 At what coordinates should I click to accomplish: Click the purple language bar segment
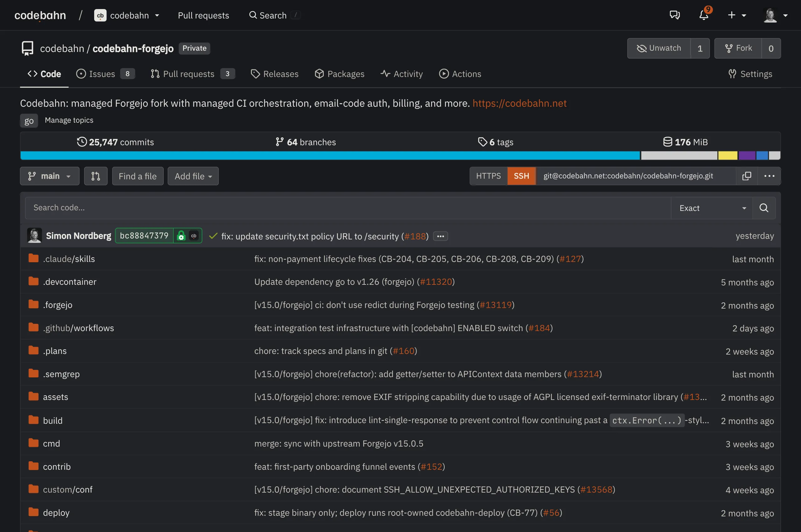747,156
